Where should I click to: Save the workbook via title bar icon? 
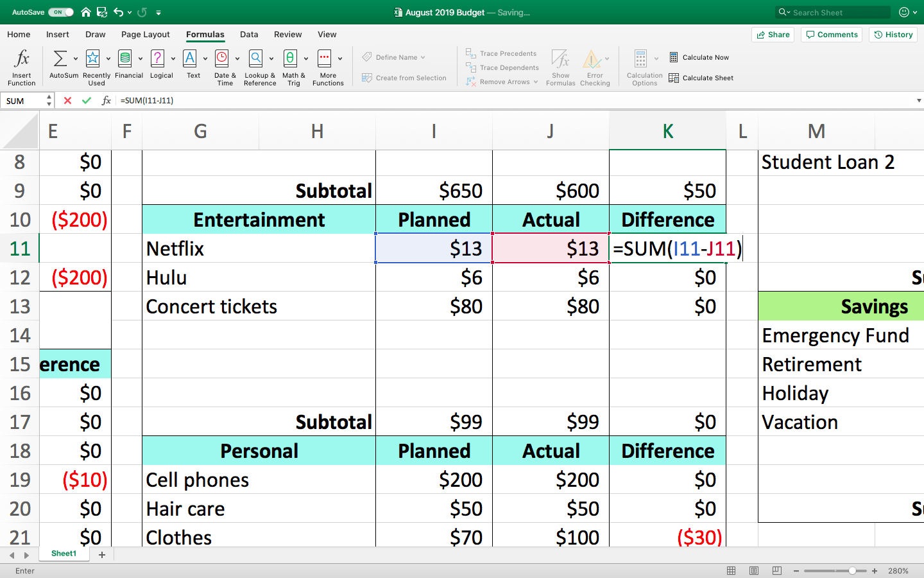click(x=102, y=12)
